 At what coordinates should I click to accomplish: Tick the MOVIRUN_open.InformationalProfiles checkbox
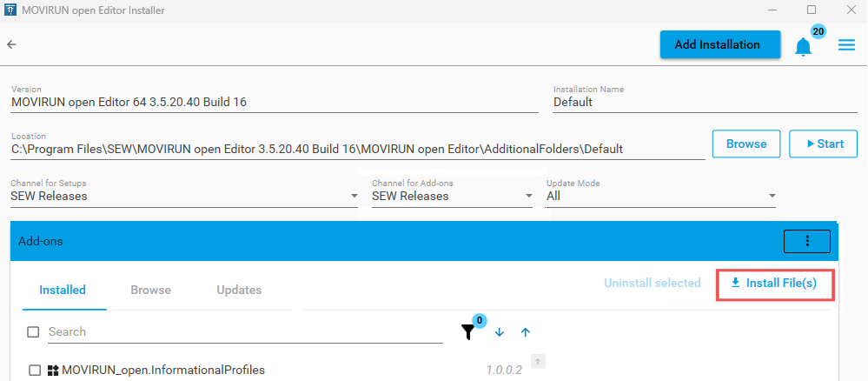pos(35,370)
